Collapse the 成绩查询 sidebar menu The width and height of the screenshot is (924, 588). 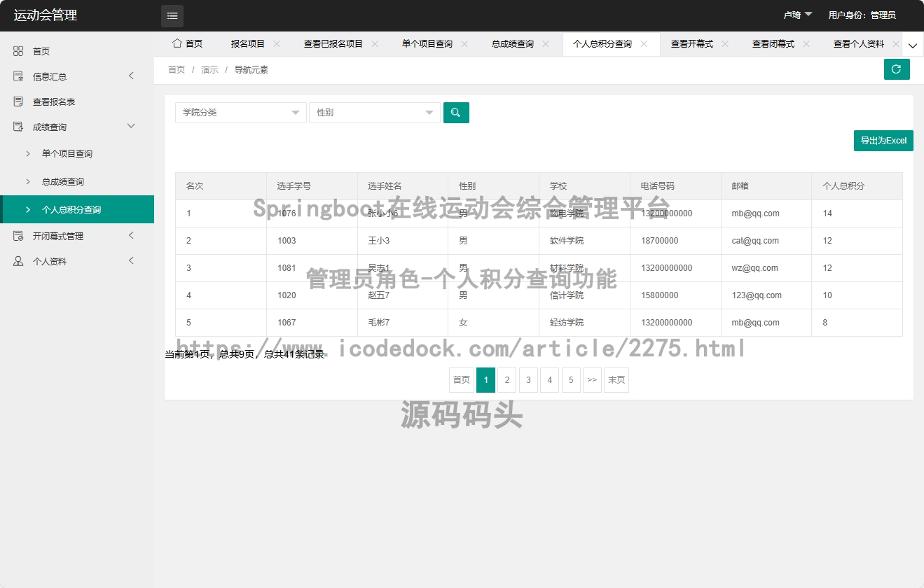pos(131,126)
